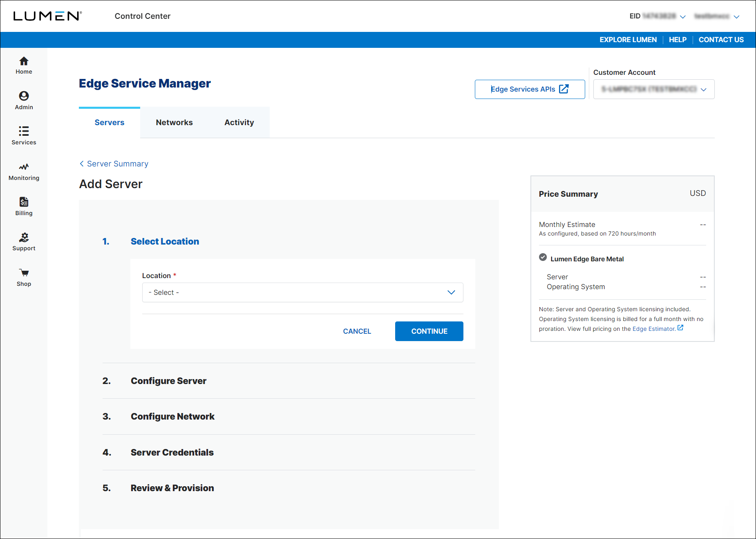Click the Price Summary heading
756x539 pixels.
point(568,194)
